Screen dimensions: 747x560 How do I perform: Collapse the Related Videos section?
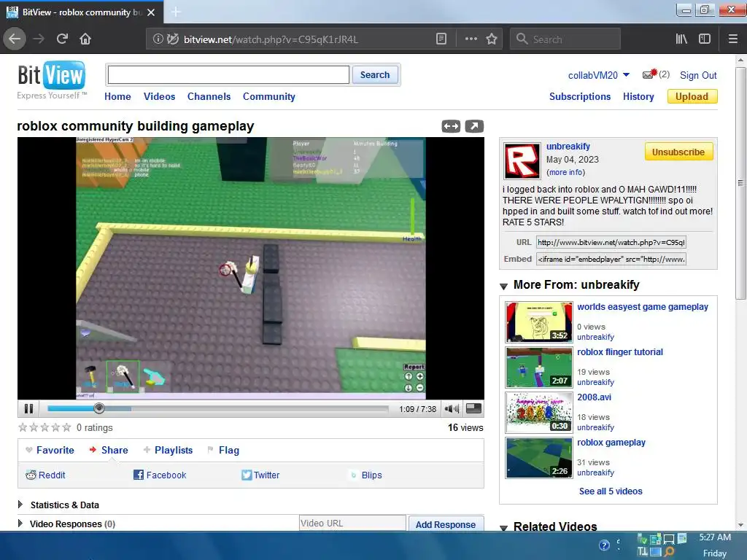[x=503, y=528]
